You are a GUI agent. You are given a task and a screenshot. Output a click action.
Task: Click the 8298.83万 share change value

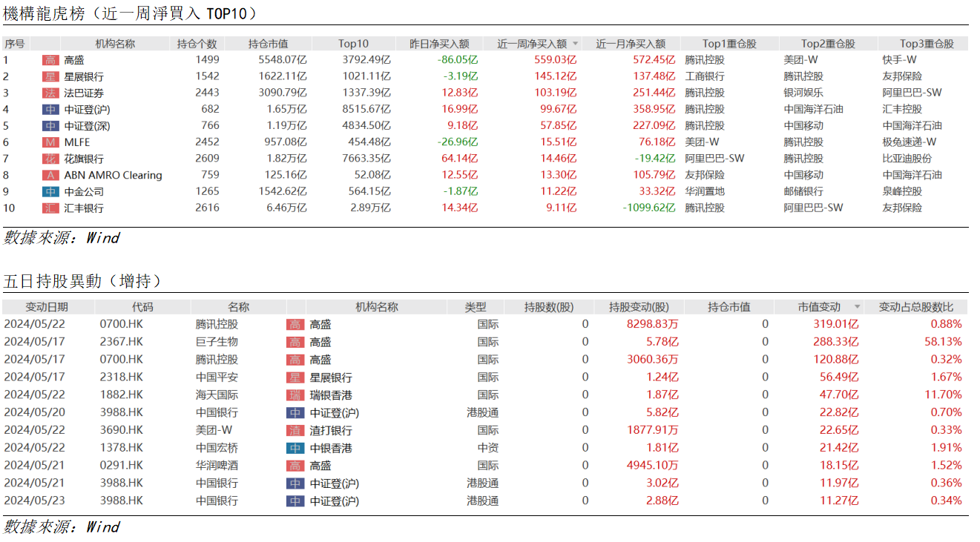652,324
